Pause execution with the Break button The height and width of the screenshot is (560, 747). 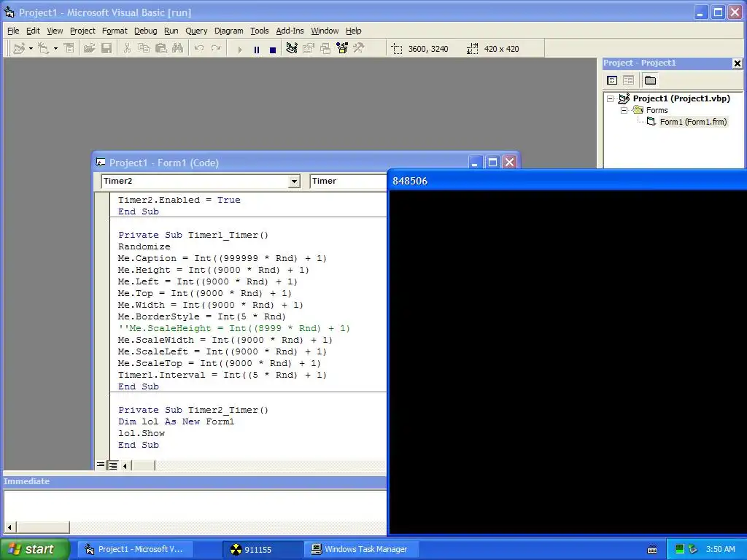click(x=257, y=49)
